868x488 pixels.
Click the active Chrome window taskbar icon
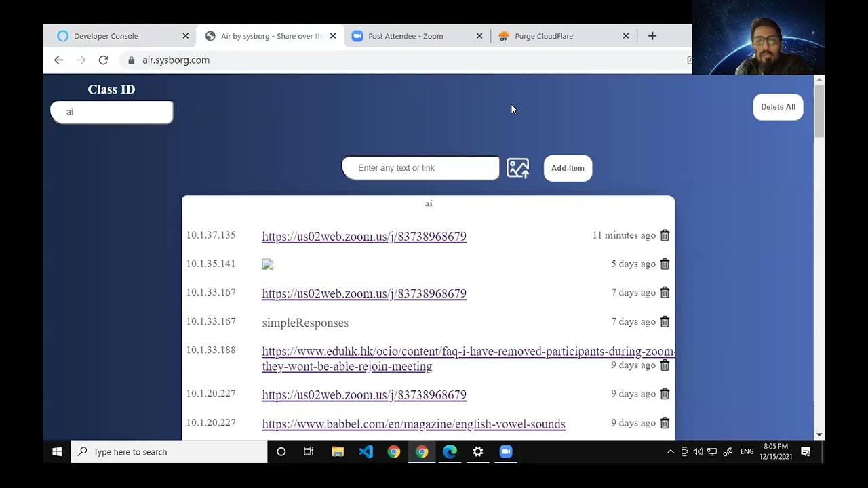422,451
